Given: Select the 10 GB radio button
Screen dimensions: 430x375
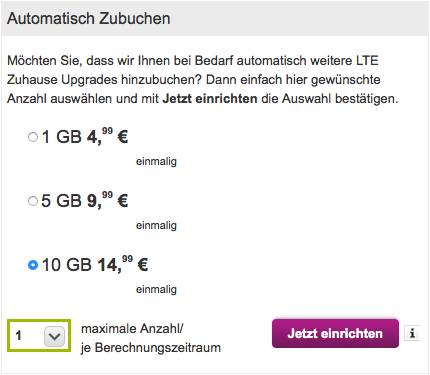Looking at the screenshot, I should [x=33, y=265].
